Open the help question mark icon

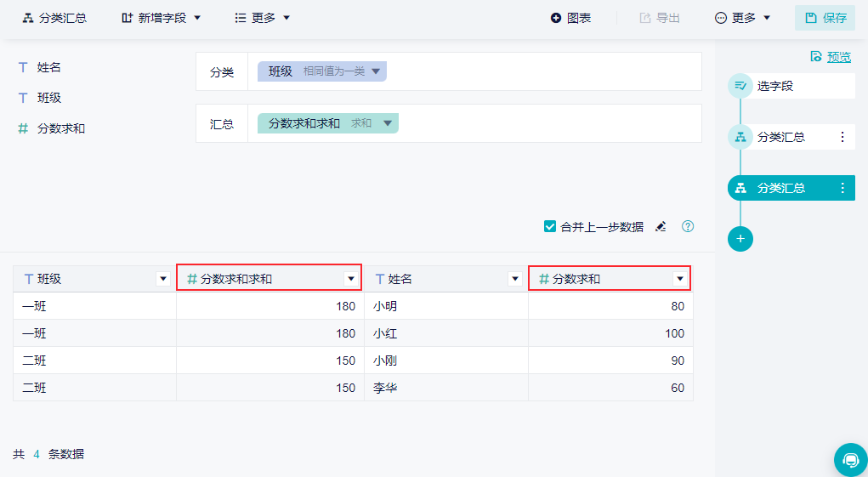tap(688, 226)
